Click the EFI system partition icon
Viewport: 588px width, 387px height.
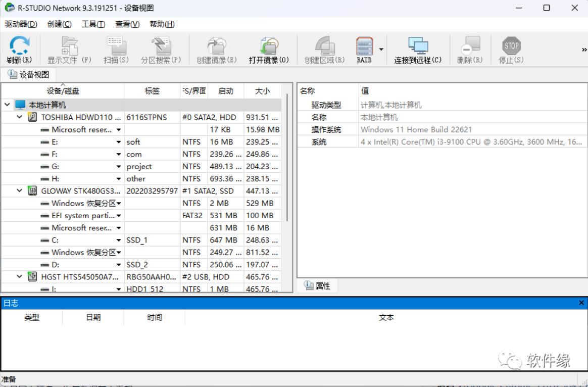click(x=44, y=216)
